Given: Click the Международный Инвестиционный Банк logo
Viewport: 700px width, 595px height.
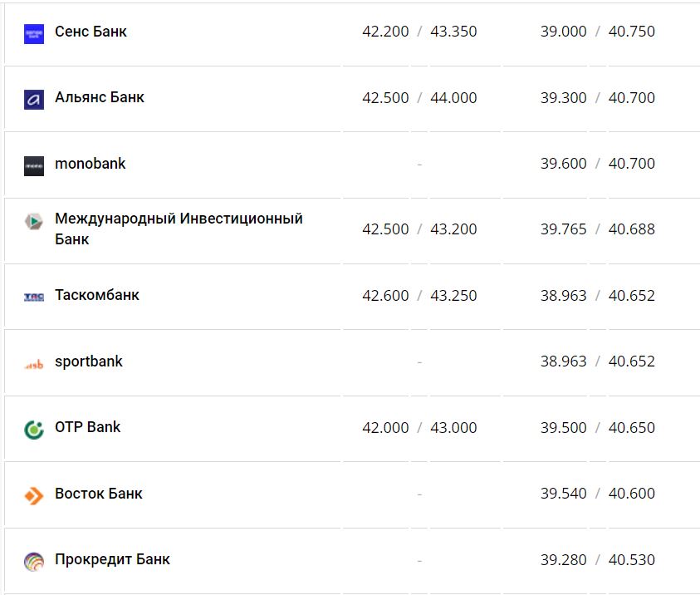Looking at the screenshot, I should click(34, 222).
